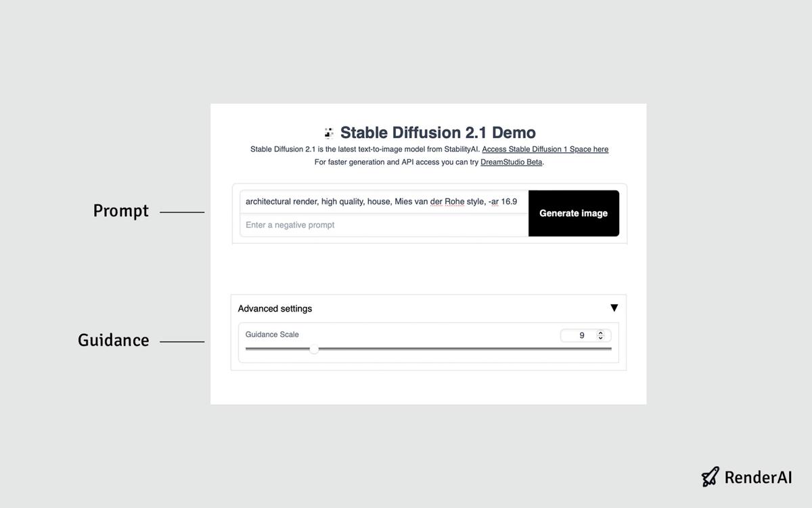The width and height of the screenshot is (812, 508).
Task: Follow the Access Stable Diffusion 1 Space link
Action: [545, 149]
